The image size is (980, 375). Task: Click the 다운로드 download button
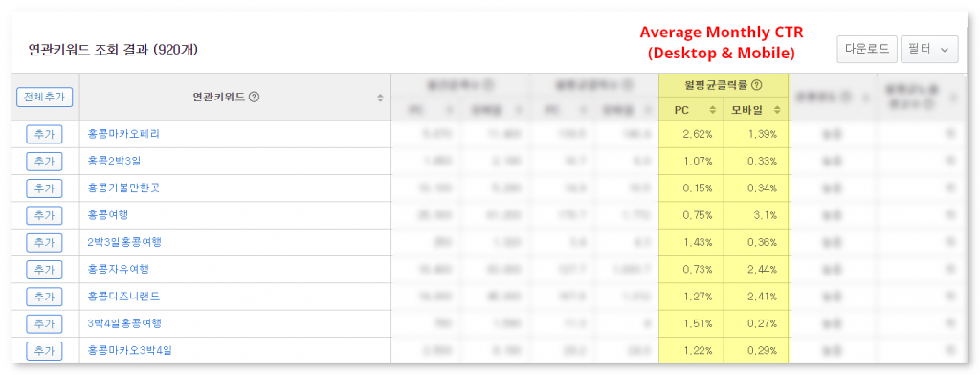coord(867,49)
